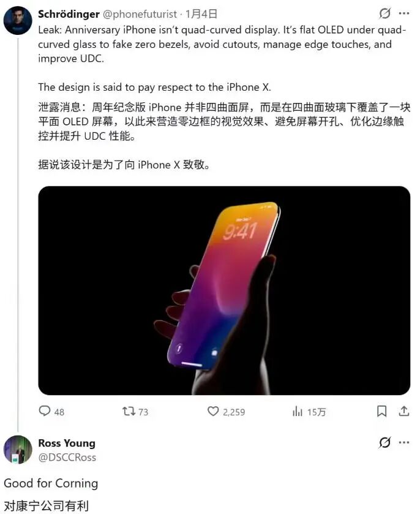The width and height of the screenshot is (420, 514).
Task: Click the 1月4日 post date
Action: coord(201,14)
